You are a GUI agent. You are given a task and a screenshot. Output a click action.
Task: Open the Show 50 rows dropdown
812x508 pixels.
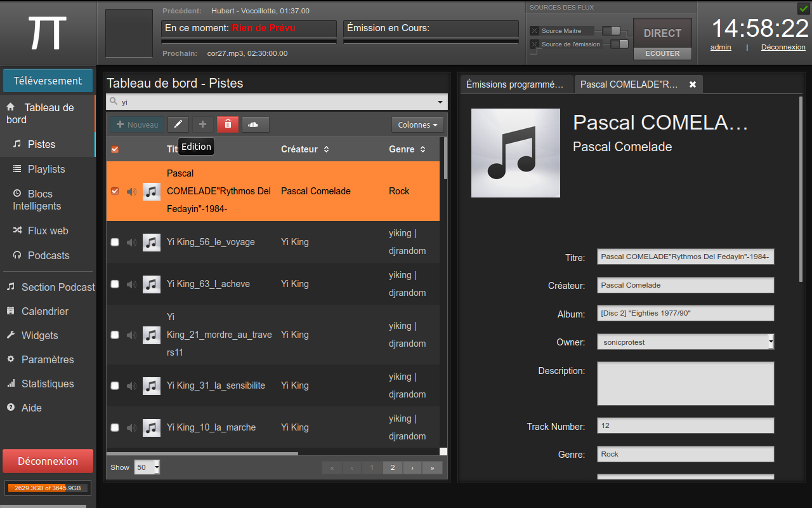(x=147, y=467)
